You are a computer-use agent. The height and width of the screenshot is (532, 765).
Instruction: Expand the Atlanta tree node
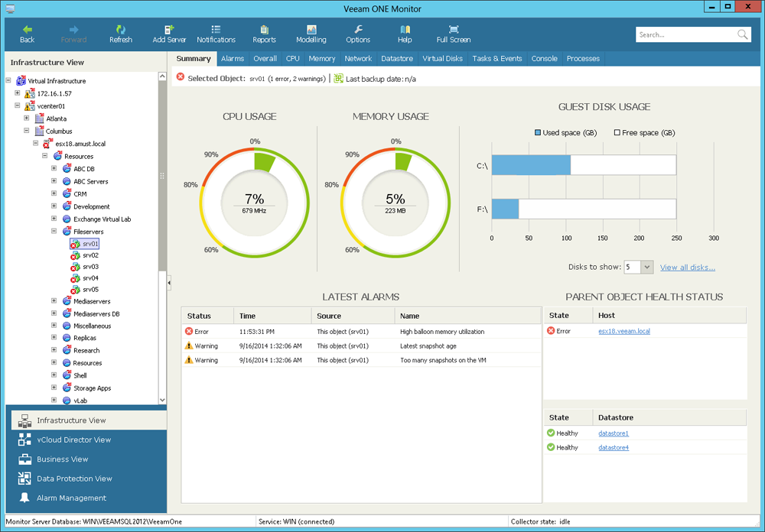coord(27,118)
